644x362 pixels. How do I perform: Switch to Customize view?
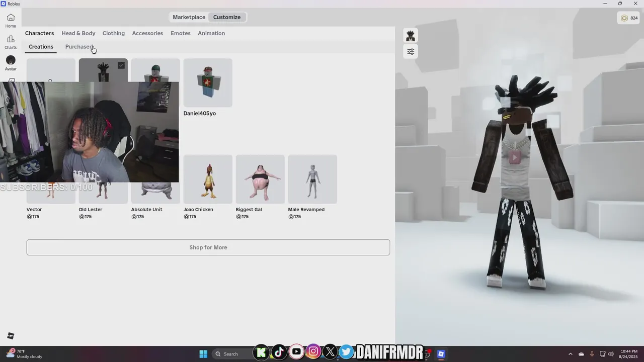(227, 17)
